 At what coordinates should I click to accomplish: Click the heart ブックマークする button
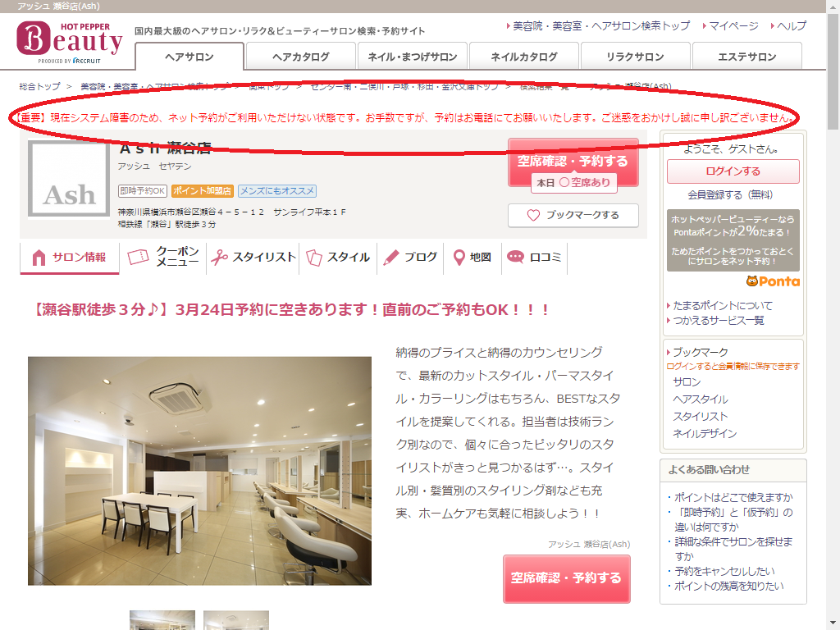point(573,216)
